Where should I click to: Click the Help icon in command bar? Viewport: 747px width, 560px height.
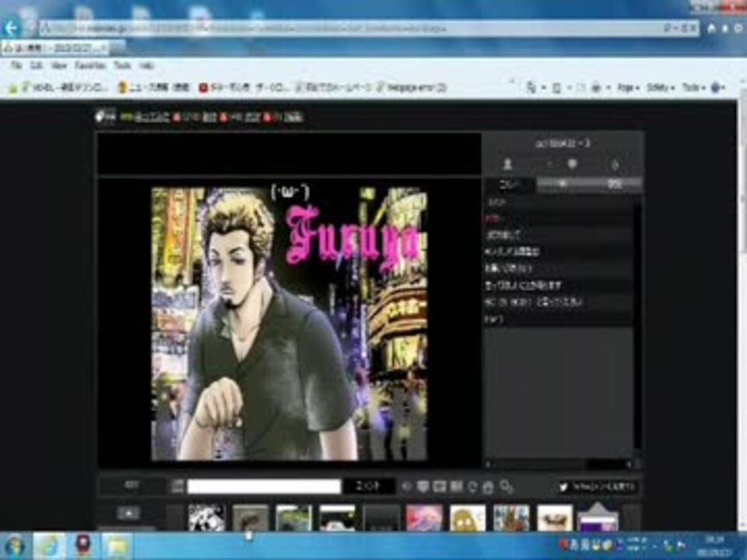[x=717, y=88]
